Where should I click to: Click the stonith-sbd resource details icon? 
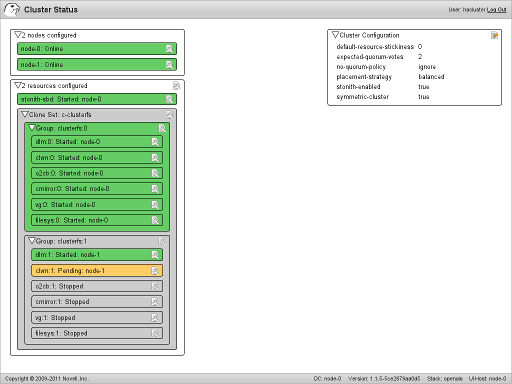[170, 99]
